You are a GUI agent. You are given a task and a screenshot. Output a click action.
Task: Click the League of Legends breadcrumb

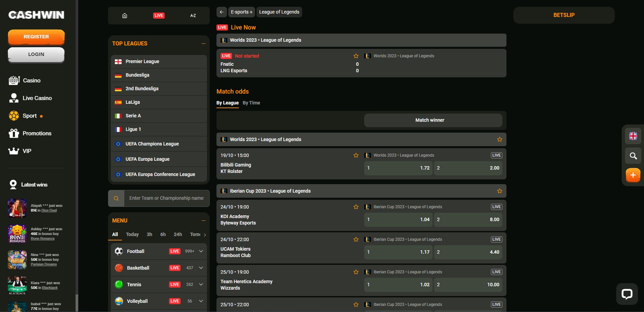click(x=279, y=12)
